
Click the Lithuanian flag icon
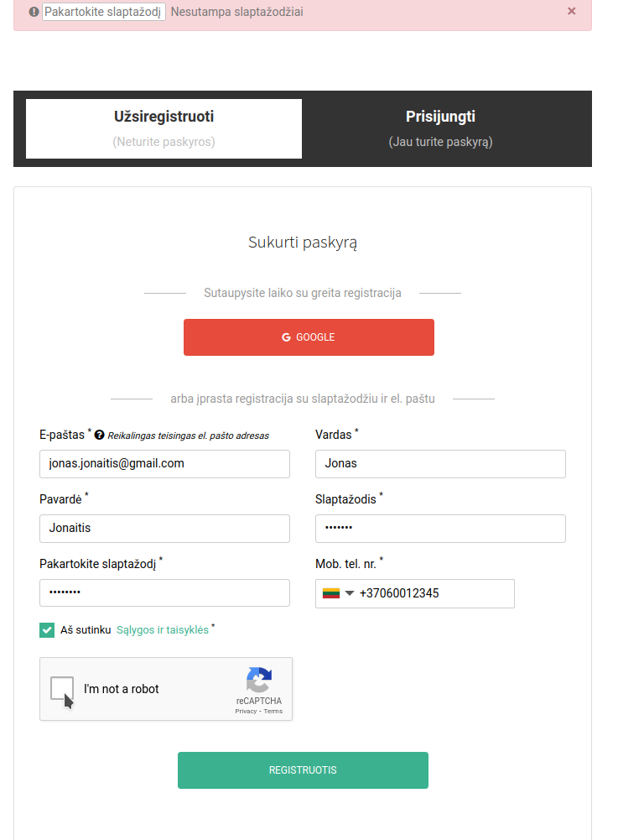point(331,593)
